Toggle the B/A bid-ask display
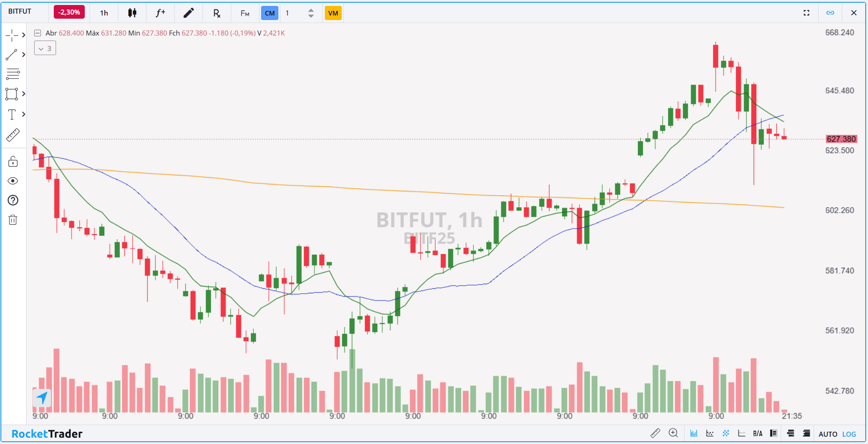The width and height of the screenshot is (868, 444). [x=758, y=434]
